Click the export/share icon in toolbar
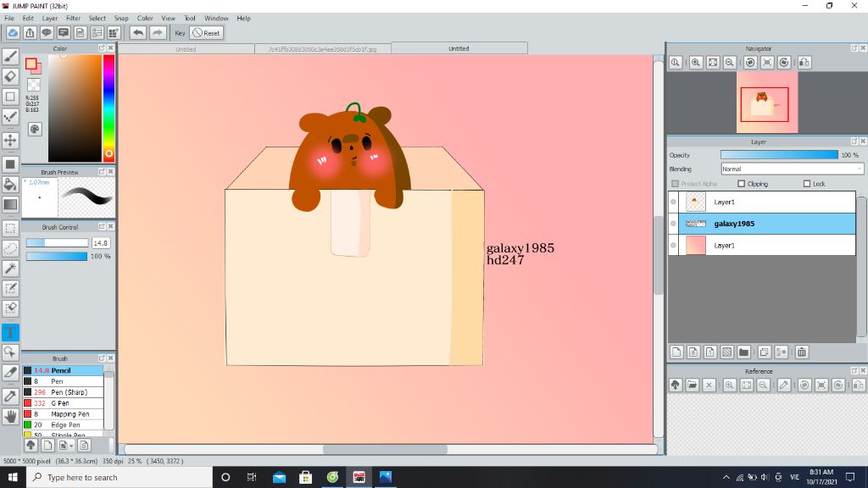Screen dimensions: 868x488 pyautogui.click(x=30, y=33)
